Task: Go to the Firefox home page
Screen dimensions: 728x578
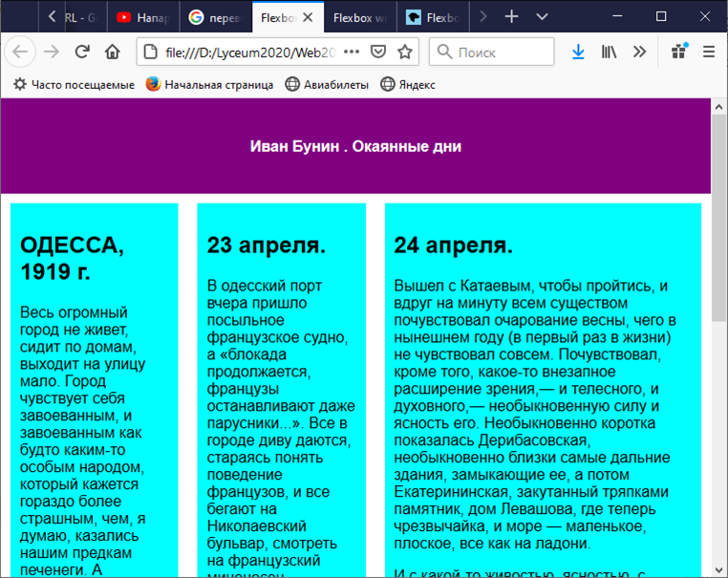Action: (x=113, y=52)
